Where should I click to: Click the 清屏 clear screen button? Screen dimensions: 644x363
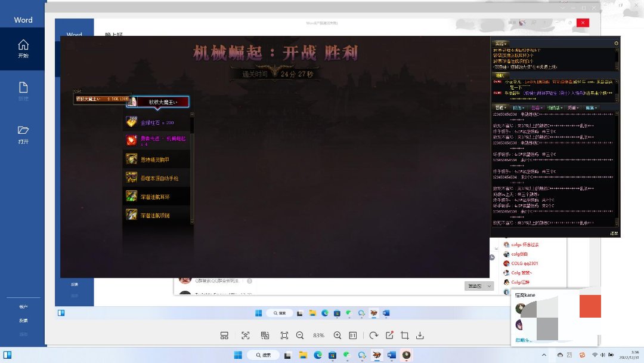tap(614, 233)
